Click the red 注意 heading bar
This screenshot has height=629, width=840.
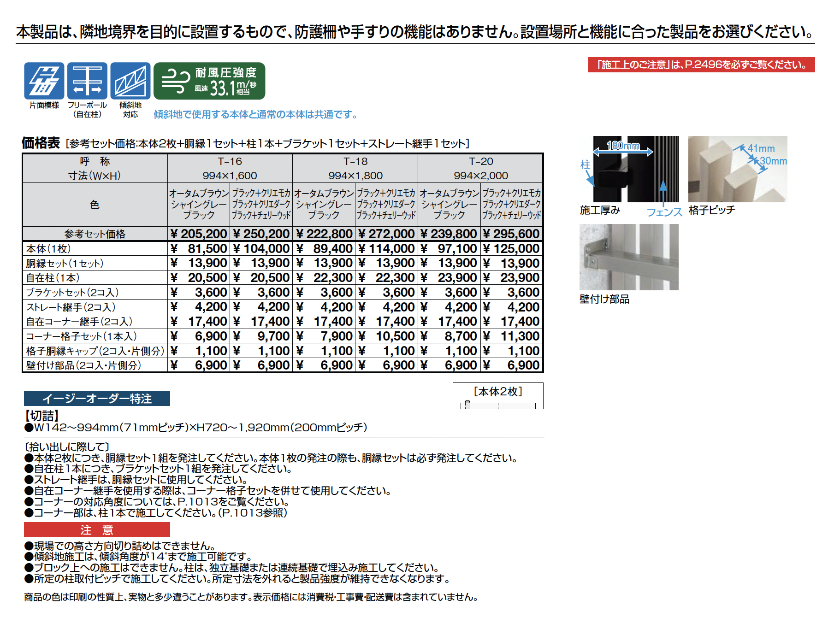(x=97, y=529)
